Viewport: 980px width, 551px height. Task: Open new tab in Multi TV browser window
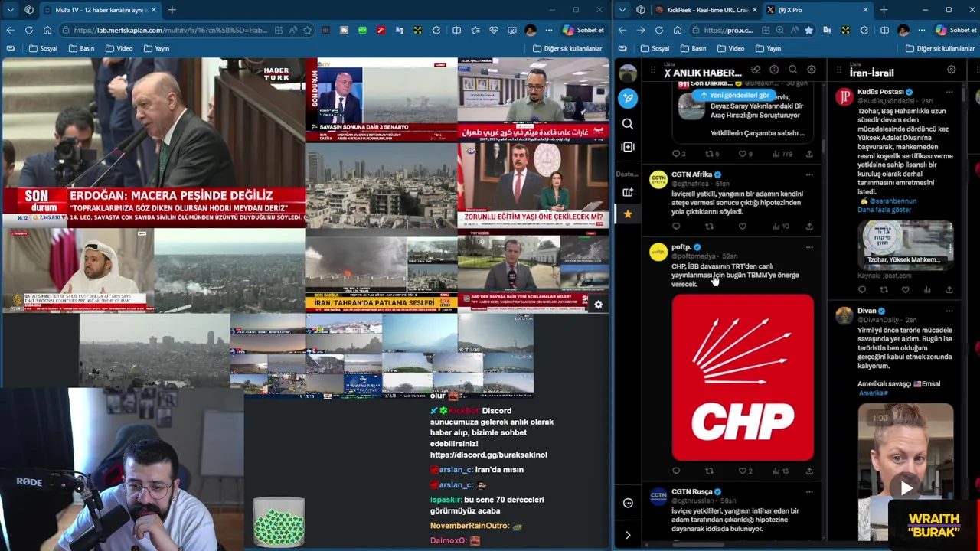tap(172, 10)
